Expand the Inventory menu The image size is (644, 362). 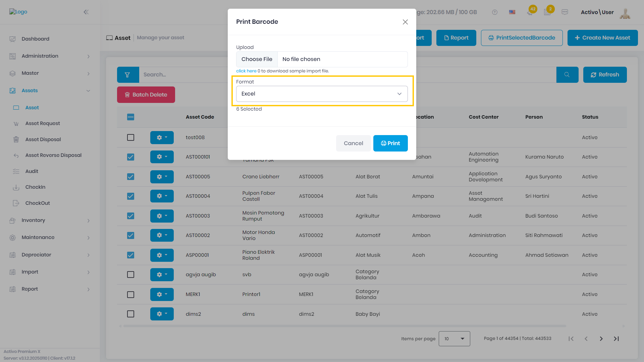(x=50, y=220)
